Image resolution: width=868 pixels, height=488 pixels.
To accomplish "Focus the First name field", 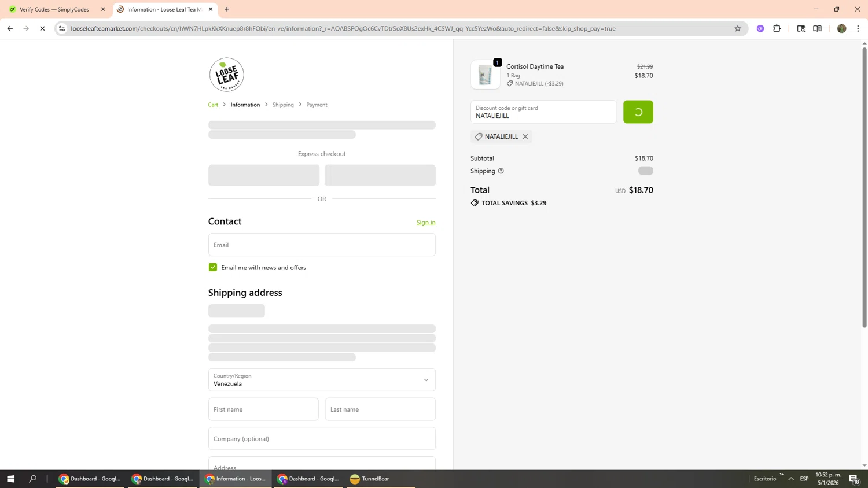I will coord(263,409).
